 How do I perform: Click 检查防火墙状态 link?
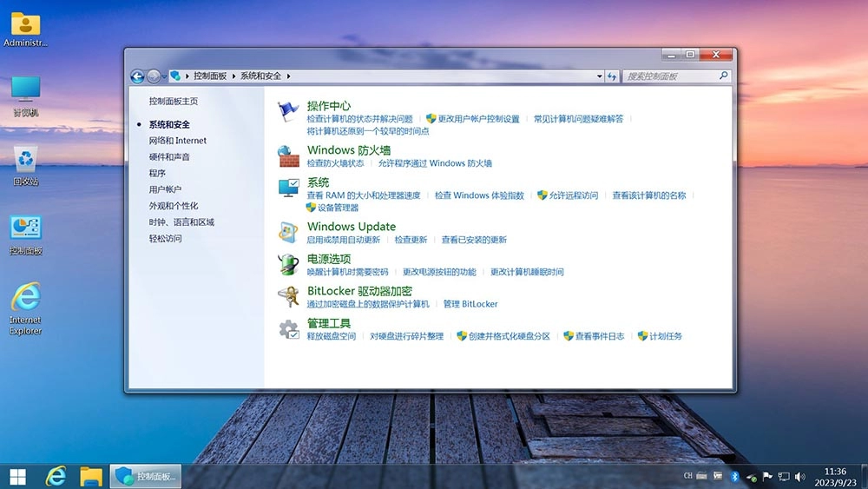tap(335, 163)
